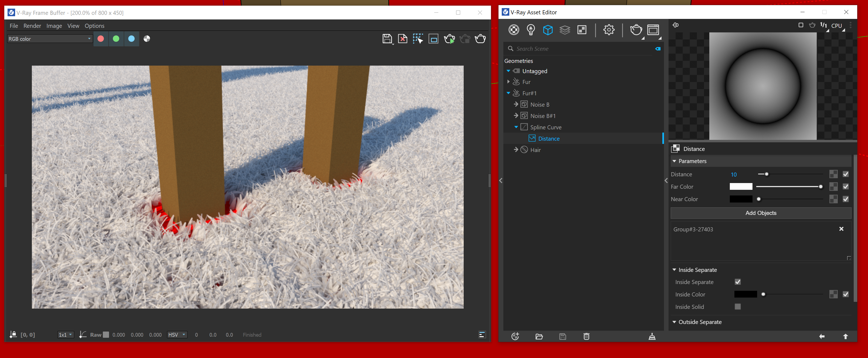Click the up arrow in properties panel
The image size is (868, 358).
[x=845, y=336]
